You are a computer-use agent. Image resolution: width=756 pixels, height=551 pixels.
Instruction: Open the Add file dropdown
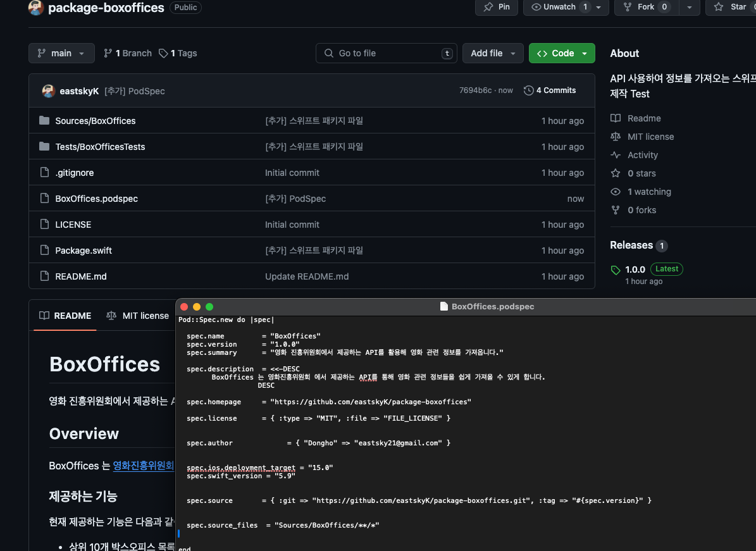(x=493, y=53)
